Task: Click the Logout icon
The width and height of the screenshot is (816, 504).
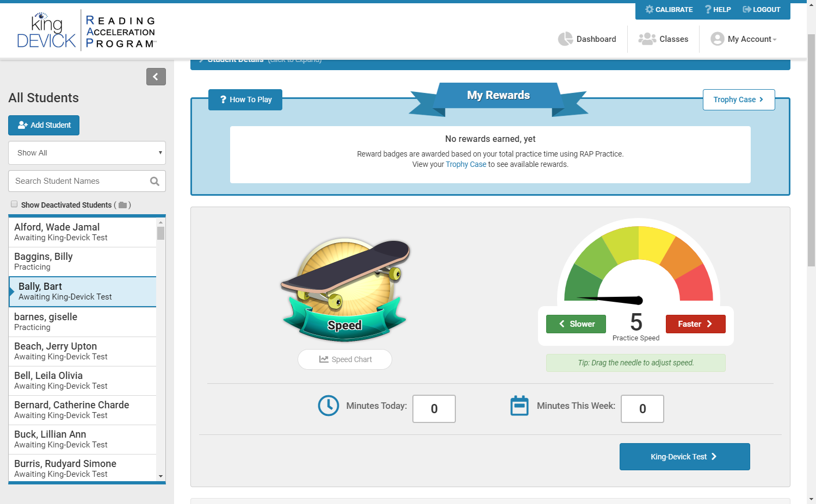Action: coord(746,10)
